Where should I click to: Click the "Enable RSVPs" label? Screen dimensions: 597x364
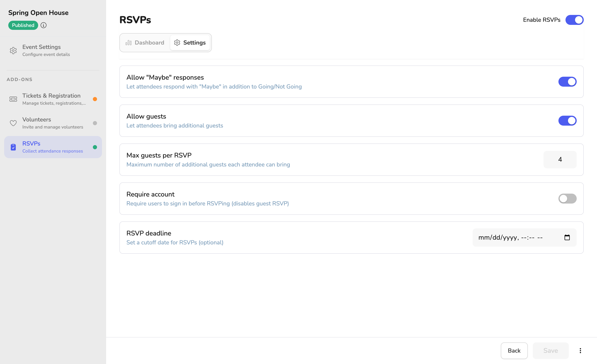541,20
